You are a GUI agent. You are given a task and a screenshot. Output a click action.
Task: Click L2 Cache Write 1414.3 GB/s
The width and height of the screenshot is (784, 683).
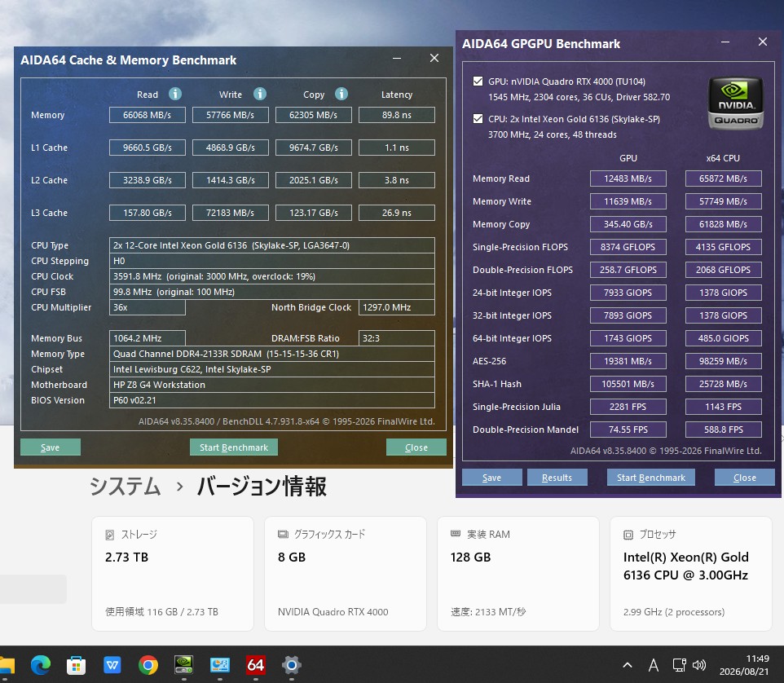230,180
